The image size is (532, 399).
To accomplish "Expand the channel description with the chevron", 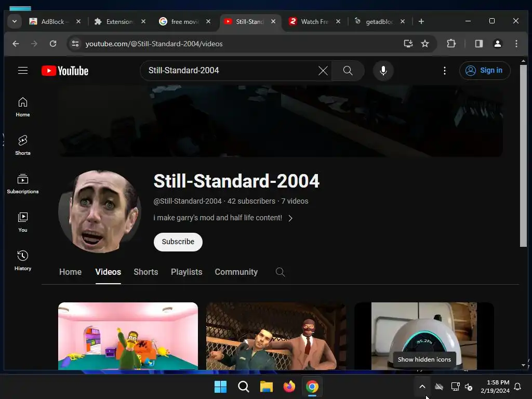I will tap(290, 218).
